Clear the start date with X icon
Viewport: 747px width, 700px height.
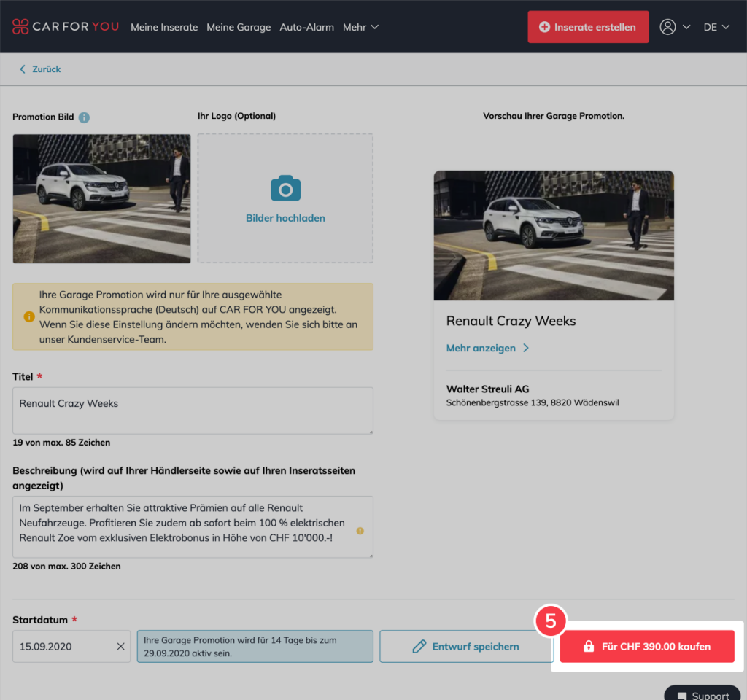(x=120, y=646)
